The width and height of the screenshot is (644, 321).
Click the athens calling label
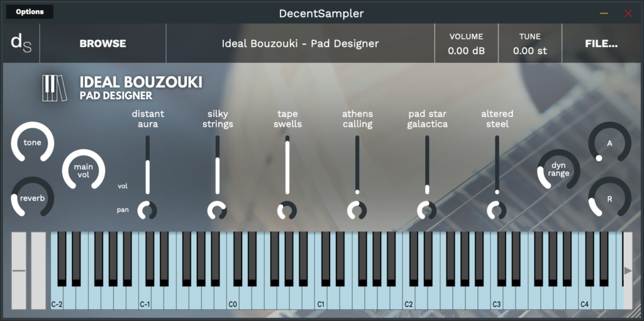(357, 119)
